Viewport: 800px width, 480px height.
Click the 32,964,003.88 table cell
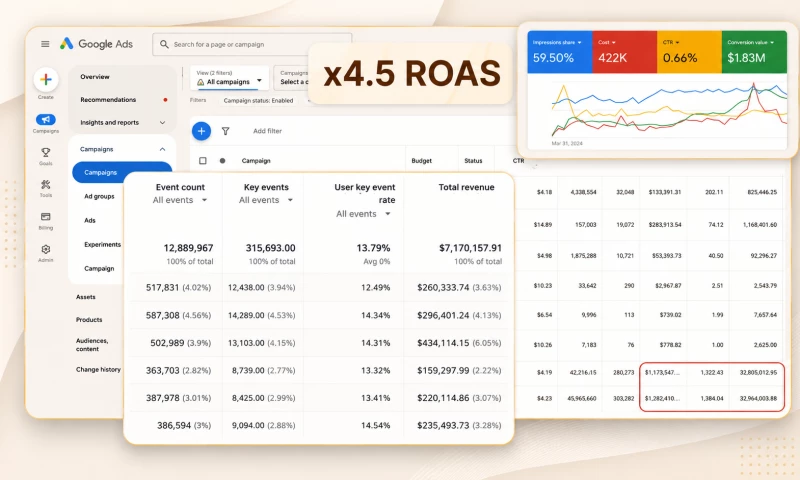click(758, 398)
